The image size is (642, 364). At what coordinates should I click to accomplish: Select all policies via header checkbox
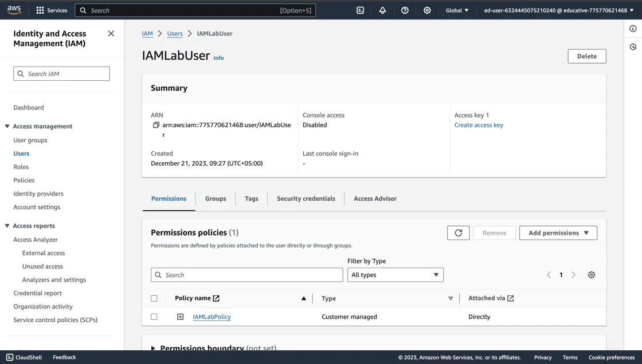pos(154,298)
